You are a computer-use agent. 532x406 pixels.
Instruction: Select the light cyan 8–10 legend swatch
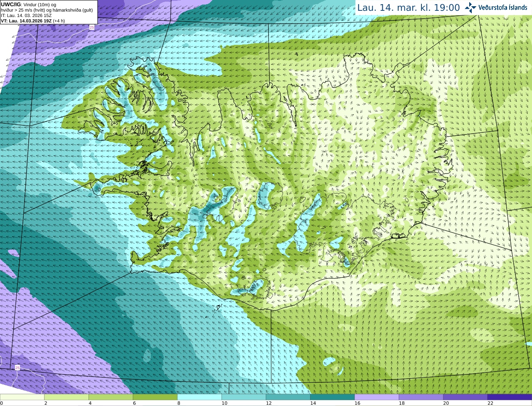(x=199, y=397)
